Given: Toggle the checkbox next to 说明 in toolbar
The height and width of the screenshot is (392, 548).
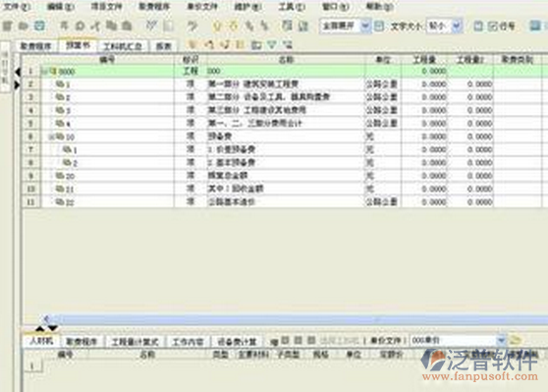Looking at the screenshot, I should coord(493,26).
